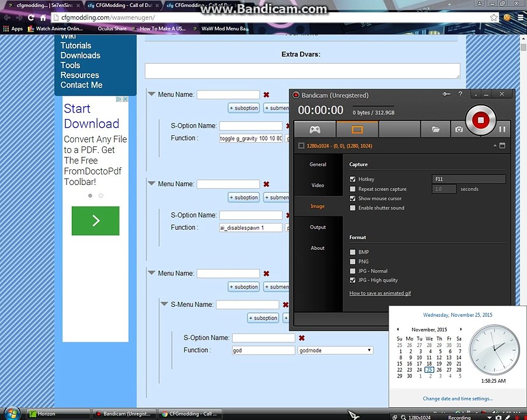Open Tutorials link in site sidebar
This screenshot has height=420, width=527.
pyautogui.click(x=76, y=45)
